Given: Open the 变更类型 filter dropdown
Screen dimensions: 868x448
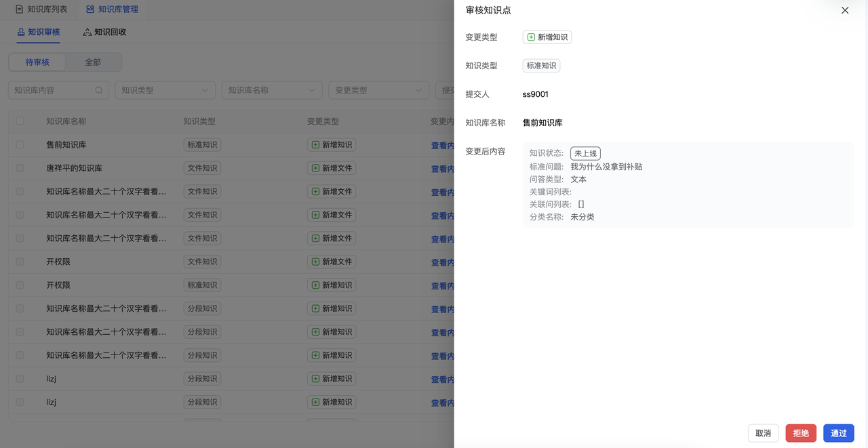Looking at the screenshot, I should [379, 90].
